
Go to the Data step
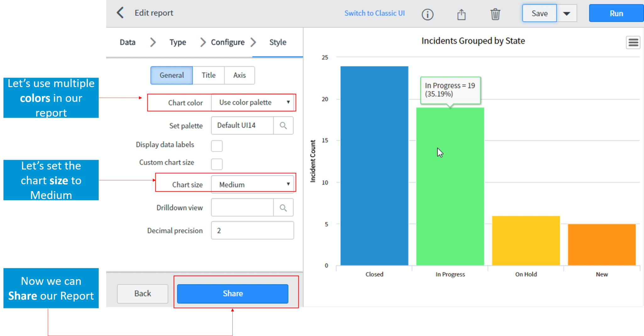[127, 42]
